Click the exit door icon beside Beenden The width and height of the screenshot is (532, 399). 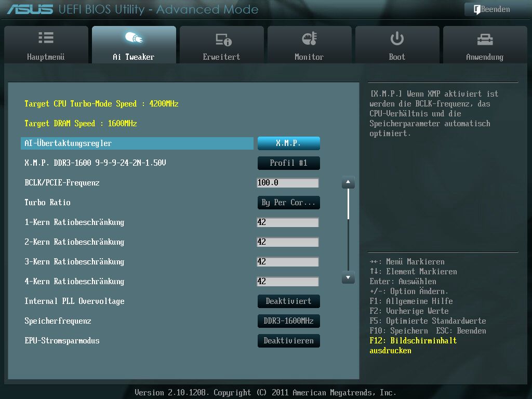[477, 9]
